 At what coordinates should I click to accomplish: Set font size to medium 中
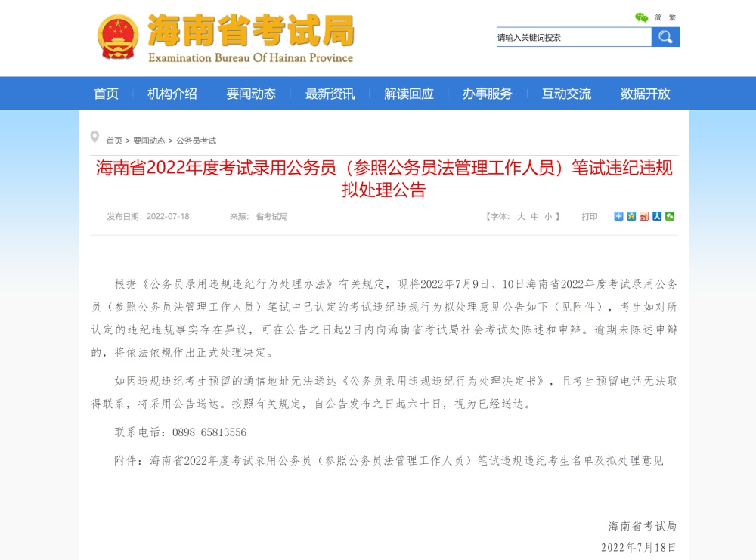[x=534, y=217]
